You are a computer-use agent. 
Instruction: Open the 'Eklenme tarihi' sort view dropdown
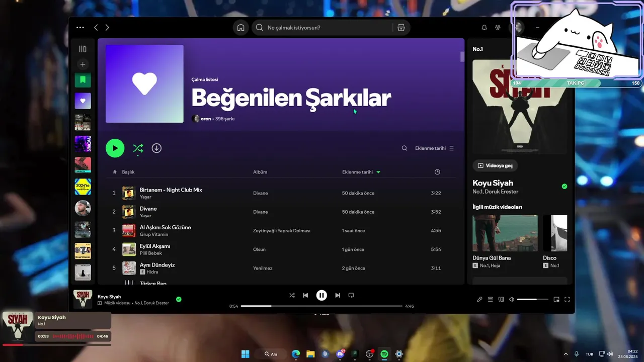(x=435, y=148)
